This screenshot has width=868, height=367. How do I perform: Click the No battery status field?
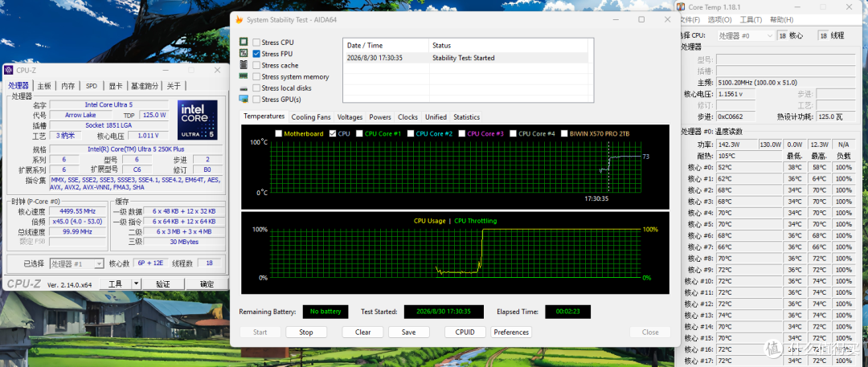(x=325, y=312)
